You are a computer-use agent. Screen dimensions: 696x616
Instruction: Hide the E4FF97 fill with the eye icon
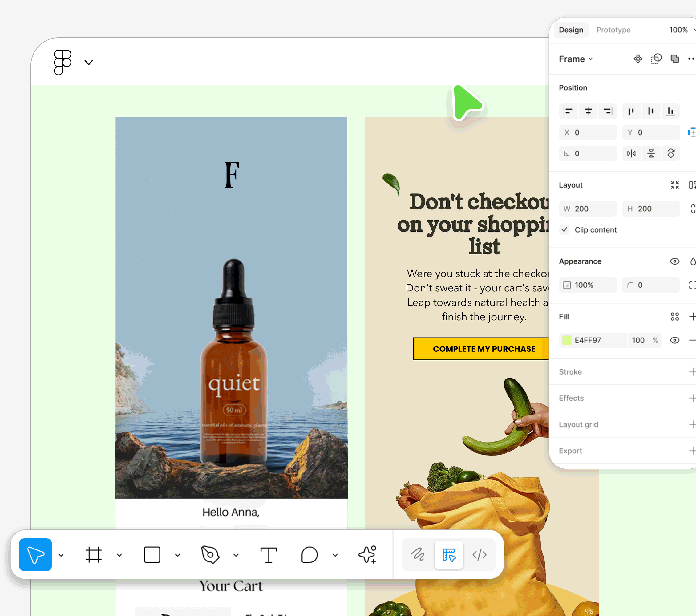pos(675,340)
